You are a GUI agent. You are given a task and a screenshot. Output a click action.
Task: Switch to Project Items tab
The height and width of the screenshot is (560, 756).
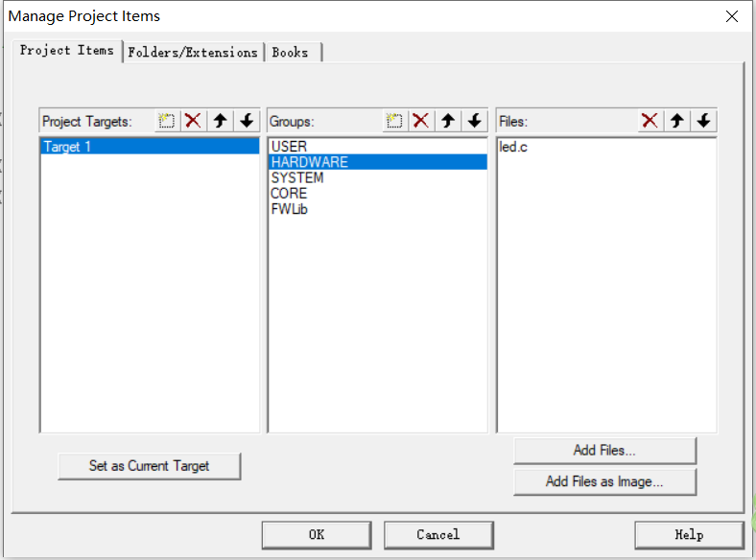[67, 51]
